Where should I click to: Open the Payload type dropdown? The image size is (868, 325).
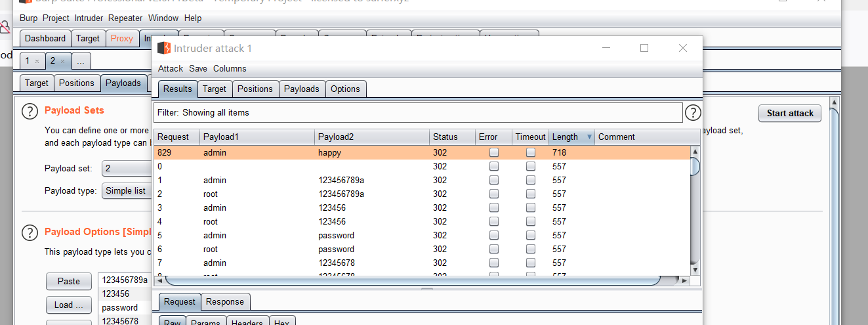click(127, 190)
